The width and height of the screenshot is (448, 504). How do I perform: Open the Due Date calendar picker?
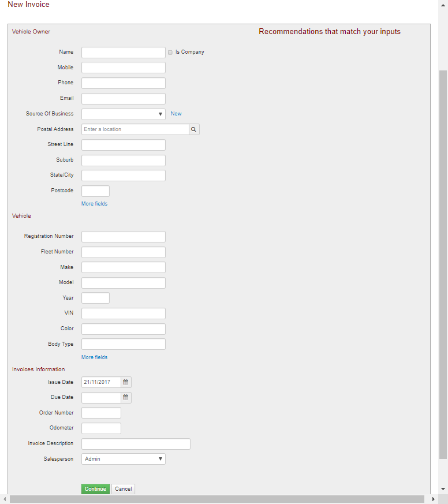pos(126,398)
